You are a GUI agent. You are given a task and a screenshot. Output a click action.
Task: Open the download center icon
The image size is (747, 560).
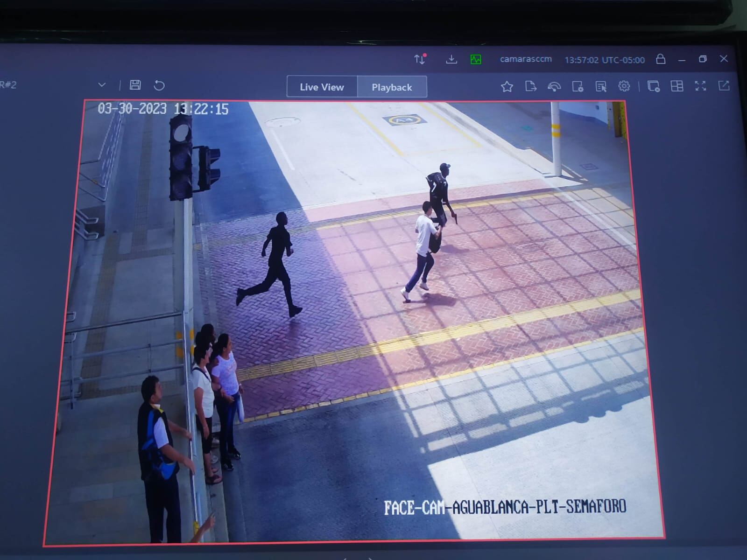point(451,59)
